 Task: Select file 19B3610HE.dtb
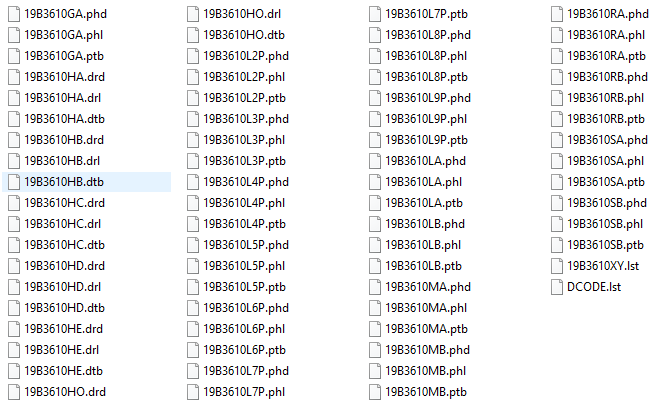(63, 371)
